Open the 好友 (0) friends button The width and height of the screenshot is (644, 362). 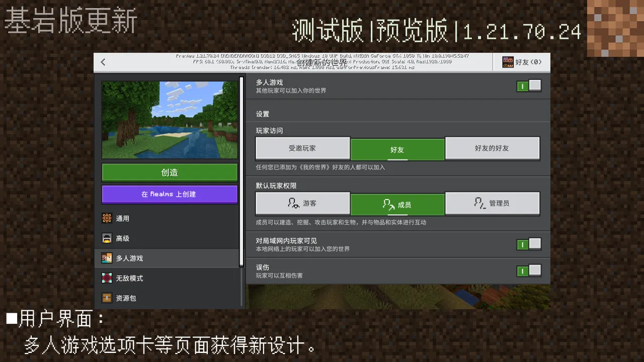pyautogui.click(x=522, y=62)
